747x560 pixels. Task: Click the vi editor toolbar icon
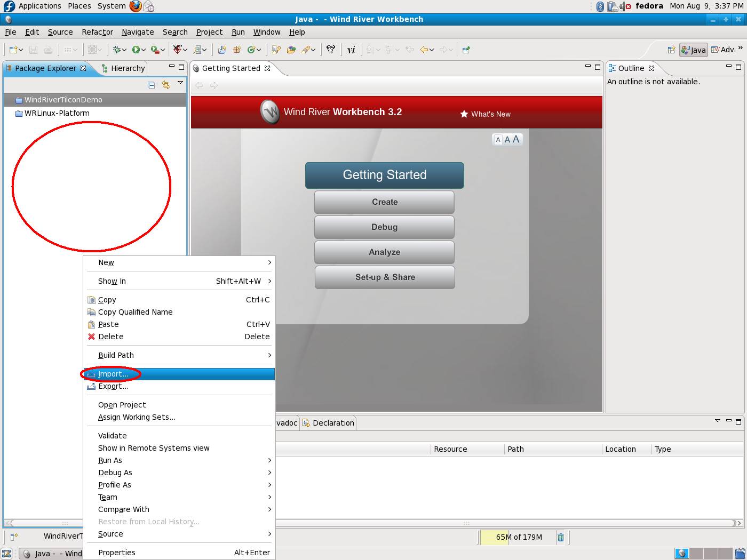351,50
